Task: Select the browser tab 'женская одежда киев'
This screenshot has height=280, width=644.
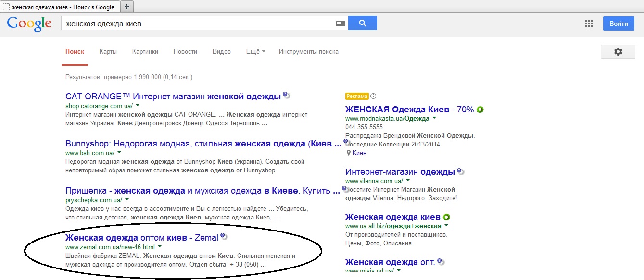Action: pos(59,7)
